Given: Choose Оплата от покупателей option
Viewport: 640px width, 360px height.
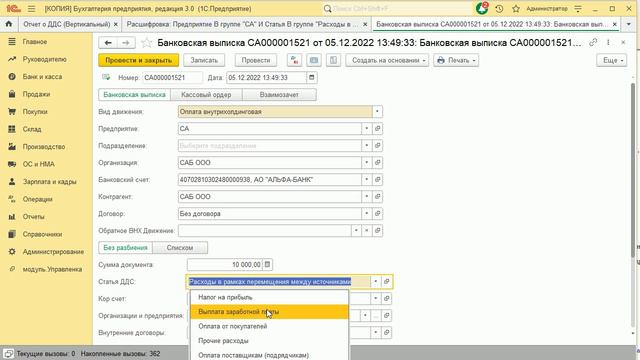Looking at the screenshot, I should point(269,326).
